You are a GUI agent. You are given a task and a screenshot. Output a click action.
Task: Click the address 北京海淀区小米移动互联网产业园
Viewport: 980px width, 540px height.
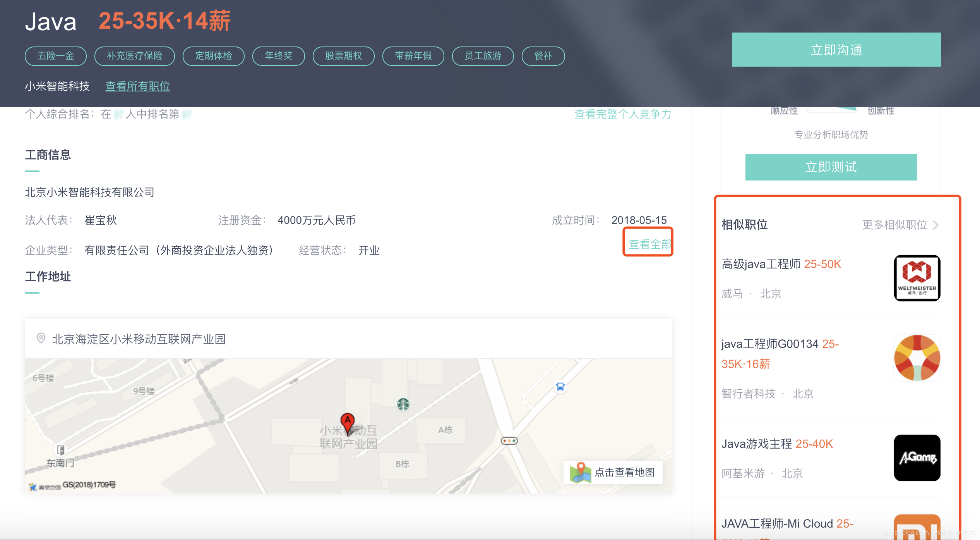point(139,339)
